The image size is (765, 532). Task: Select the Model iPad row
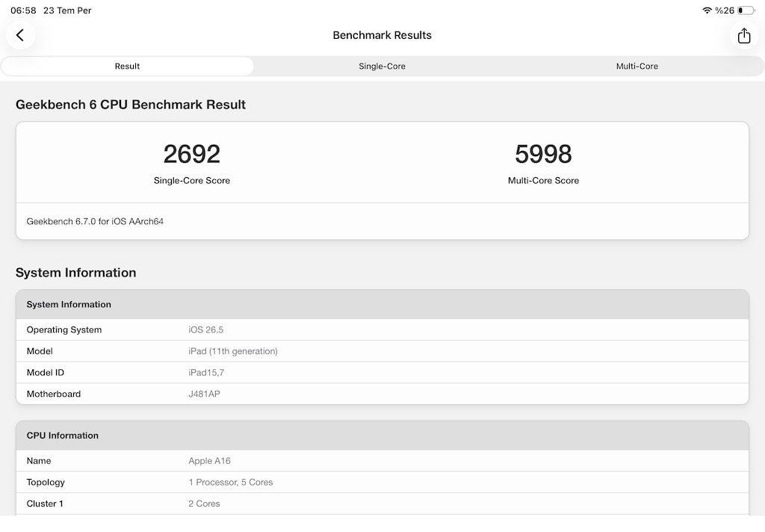tap(382, 351)
